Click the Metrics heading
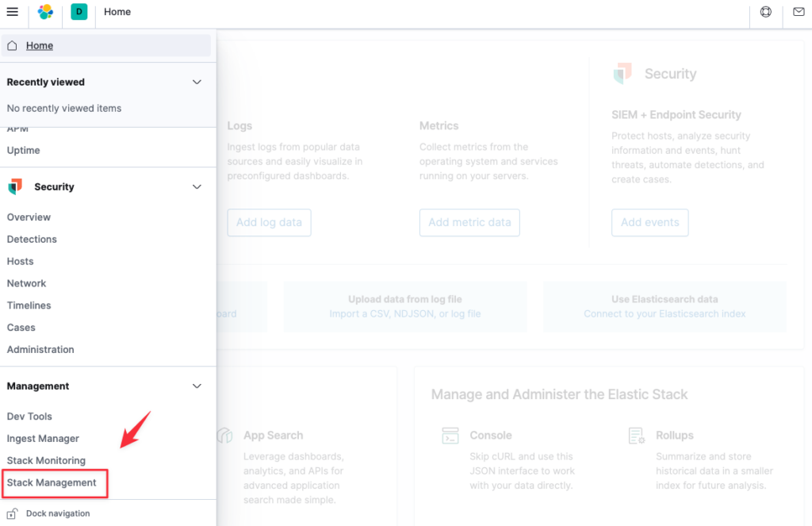 click(x=439, y=126)
